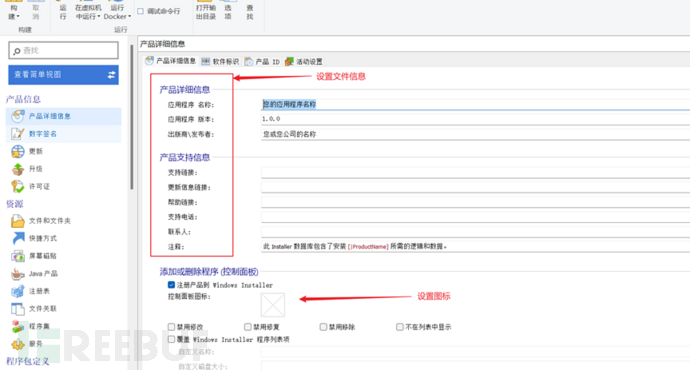This screenshot has height=370, width=690.
Task: Expand the 构建 dropdown arrow
Action: [x=18, y=17]
